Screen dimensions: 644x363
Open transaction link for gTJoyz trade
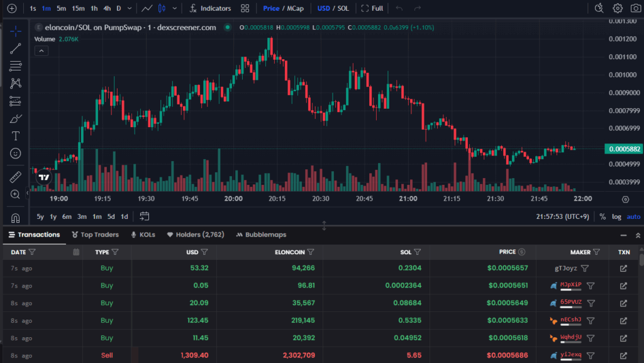[623, 269]
